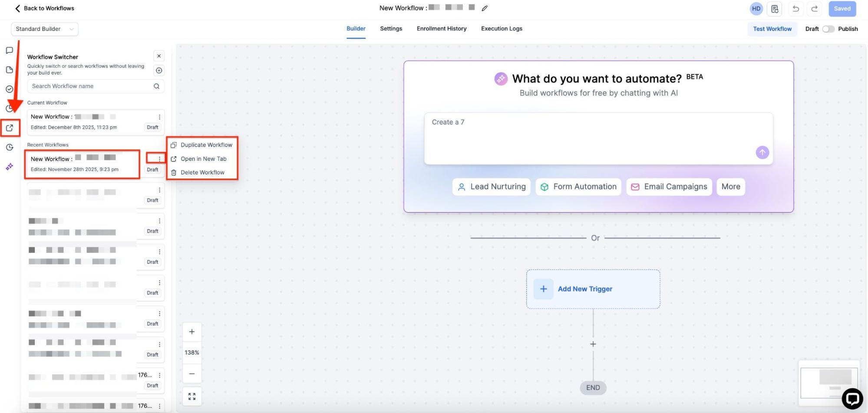This screenshot has height=413, width=868.
Task: Open the Standard Builder dropdown
Action: (45, 29)
